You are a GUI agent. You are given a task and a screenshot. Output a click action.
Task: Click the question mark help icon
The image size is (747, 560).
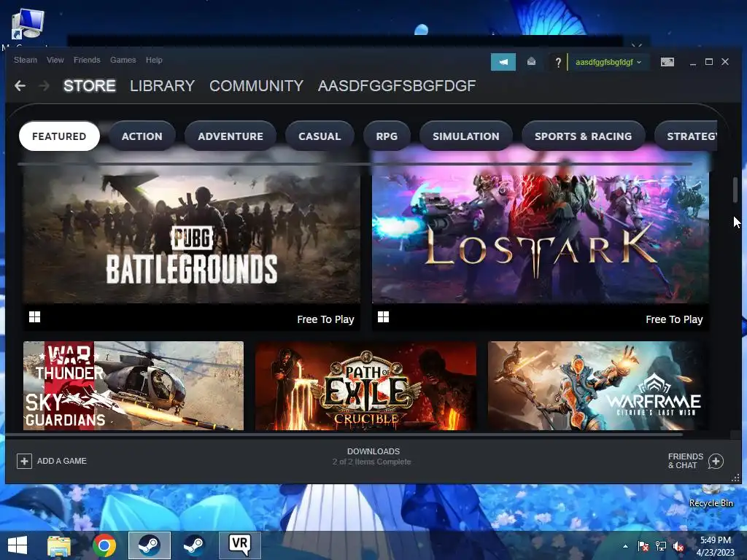(558, 63)
